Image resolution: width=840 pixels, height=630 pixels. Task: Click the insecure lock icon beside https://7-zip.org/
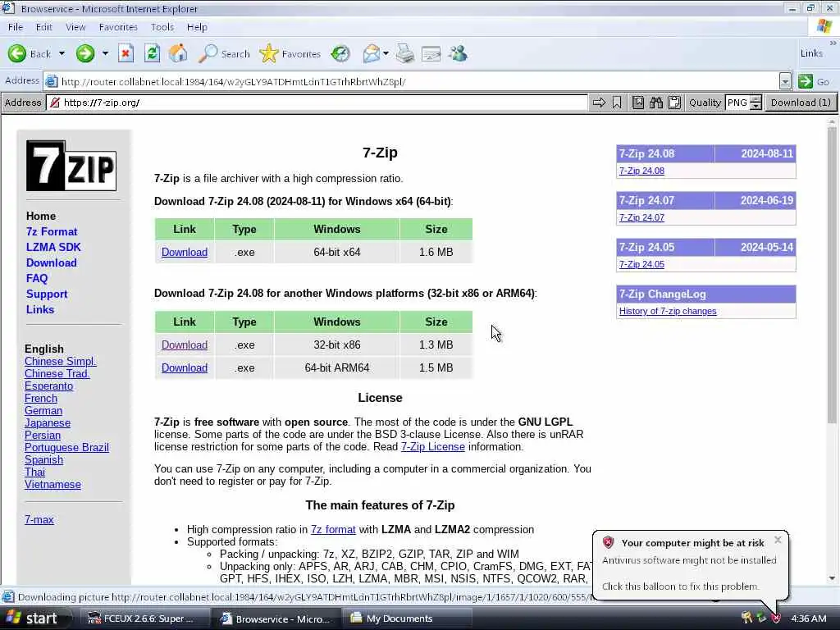(x=55, y=103)
